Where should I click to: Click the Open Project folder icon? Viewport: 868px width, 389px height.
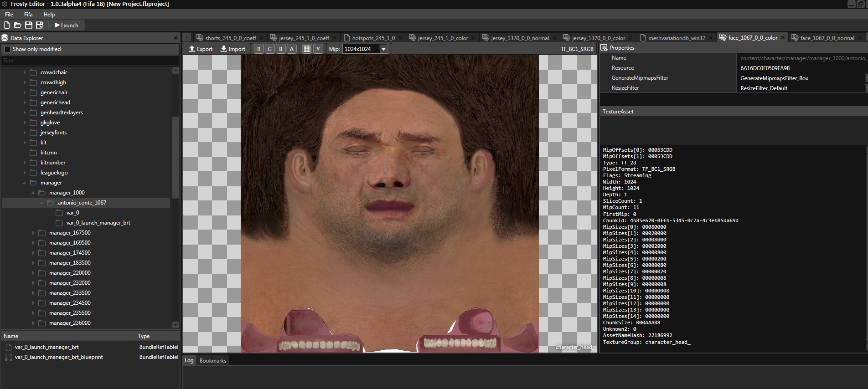point(18,25)
